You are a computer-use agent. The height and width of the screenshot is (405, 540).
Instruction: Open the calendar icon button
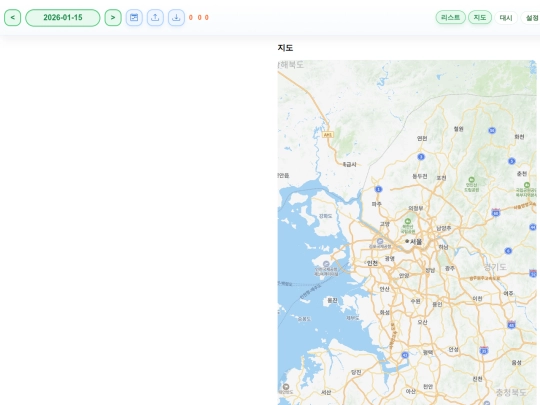click(134, 18)
